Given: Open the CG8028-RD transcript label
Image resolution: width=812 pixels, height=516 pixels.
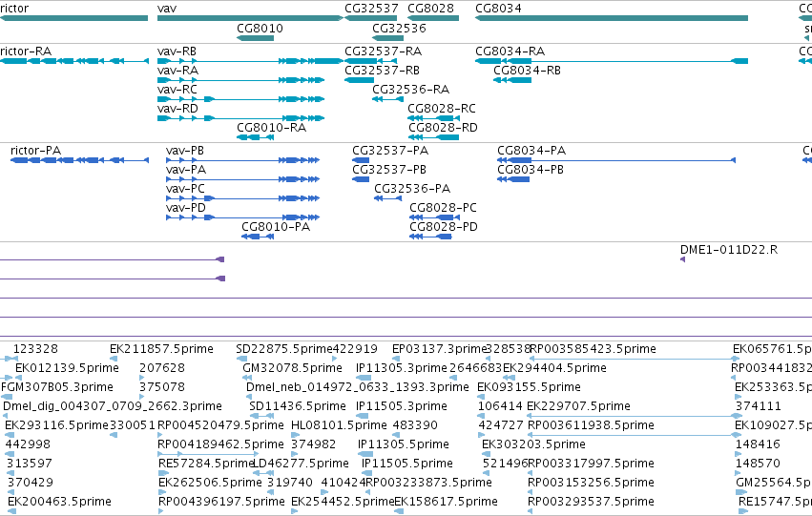Looking at the screenshot, I should (x=443, y=128).
